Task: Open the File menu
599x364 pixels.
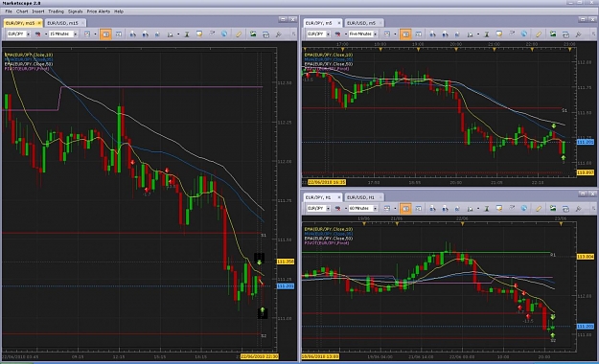Action: click(x=9, y=11)
